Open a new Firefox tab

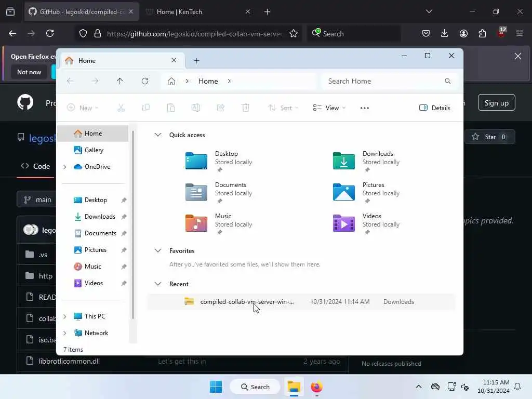267,11
